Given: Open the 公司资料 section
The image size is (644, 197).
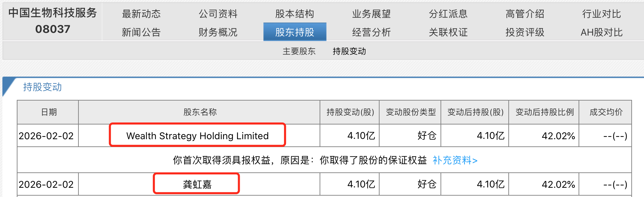Looking at the screenshot, I should click(218, 14).
